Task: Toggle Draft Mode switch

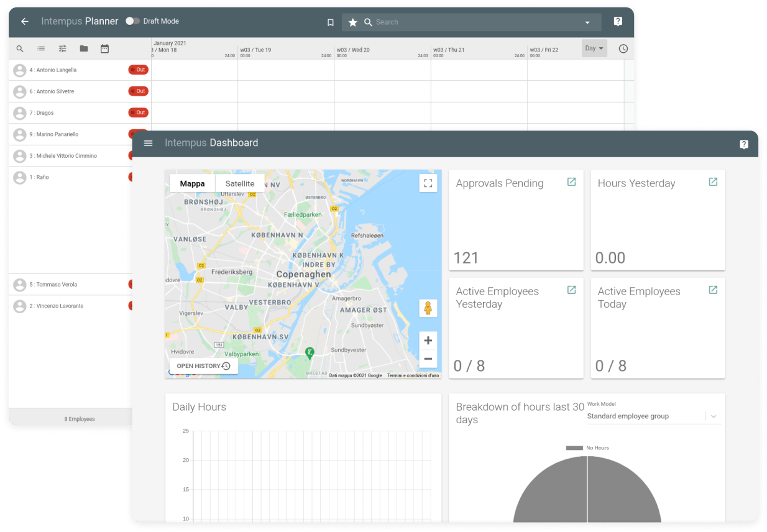Action: point(132,21)
